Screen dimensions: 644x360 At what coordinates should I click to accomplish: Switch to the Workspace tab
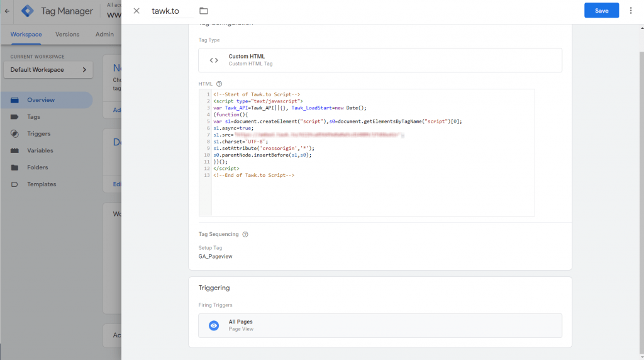click(x=26, y=35)
